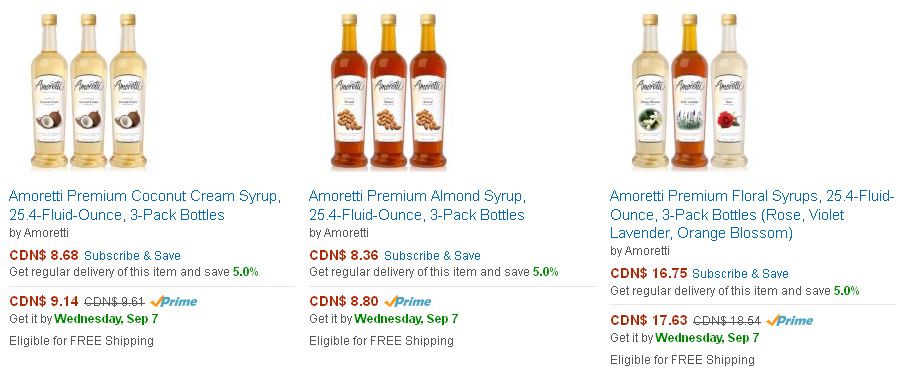Click the CDN$ 17.63 one-time price

649,320
